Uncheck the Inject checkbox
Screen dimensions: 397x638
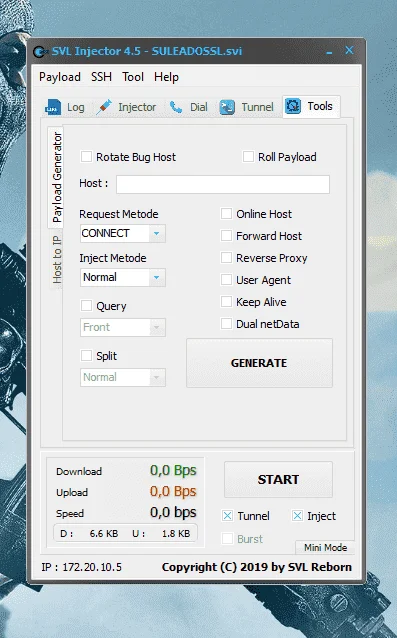coord(297,516)
